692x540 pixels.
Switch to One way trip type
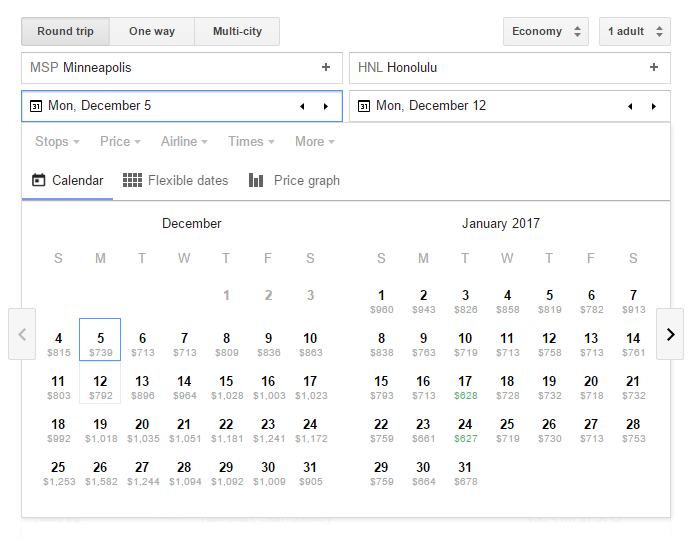coord(152,31)
